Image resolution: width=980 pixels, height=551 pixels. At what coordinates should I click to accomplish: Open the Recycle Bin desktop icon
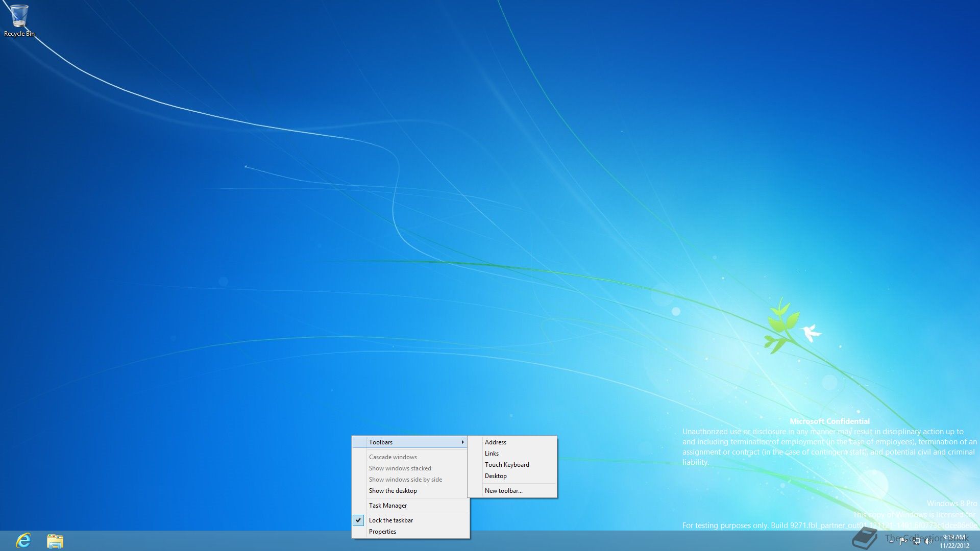(x=19, y=20)
